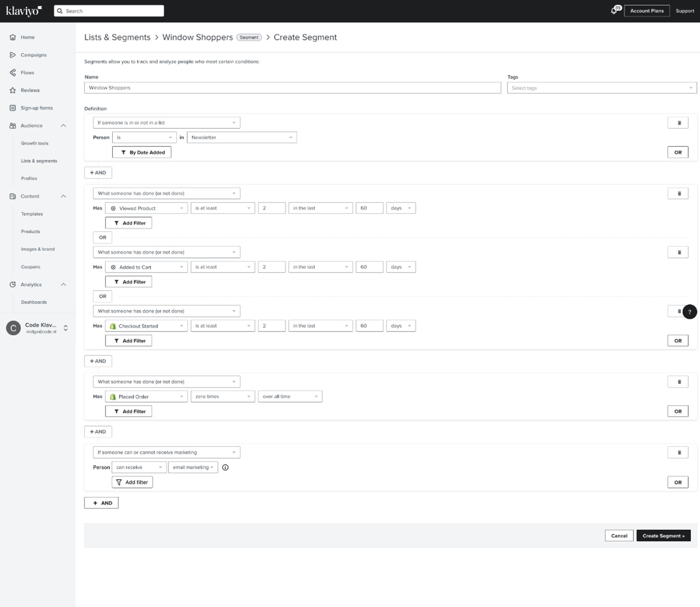Go to Growth tools in sidebar

(x=35, y=143)
